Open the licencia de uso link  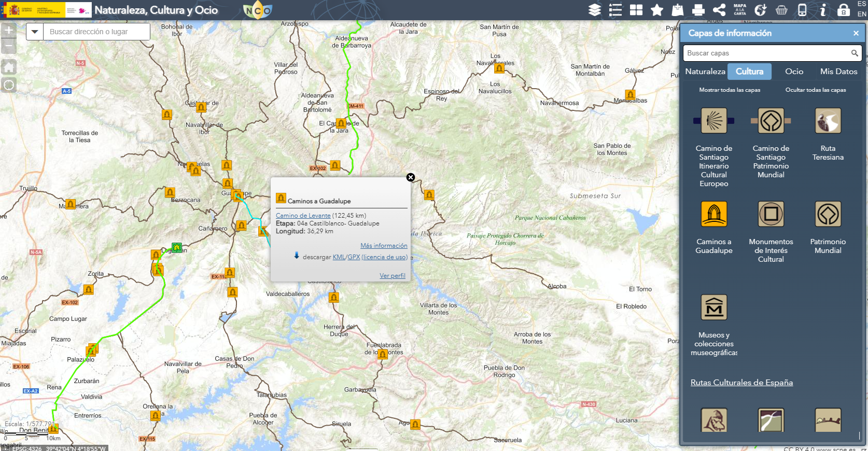384,257
